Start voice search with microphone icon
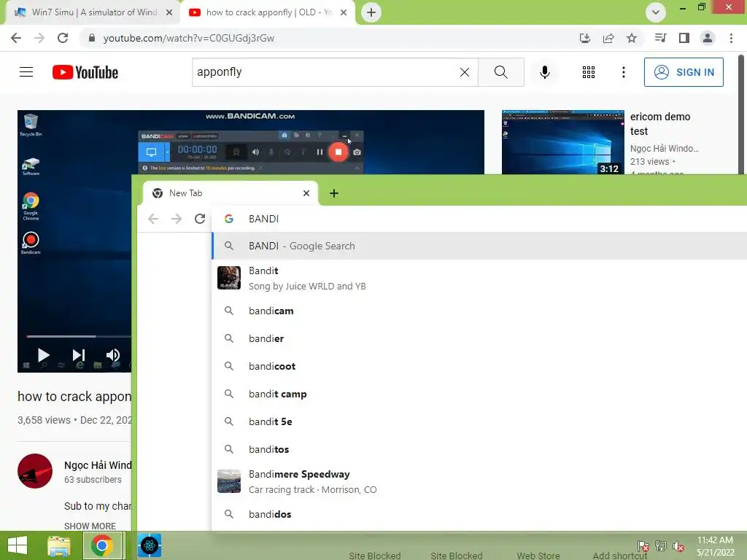Viewport: 747px width, 560px height. [544, 72]
